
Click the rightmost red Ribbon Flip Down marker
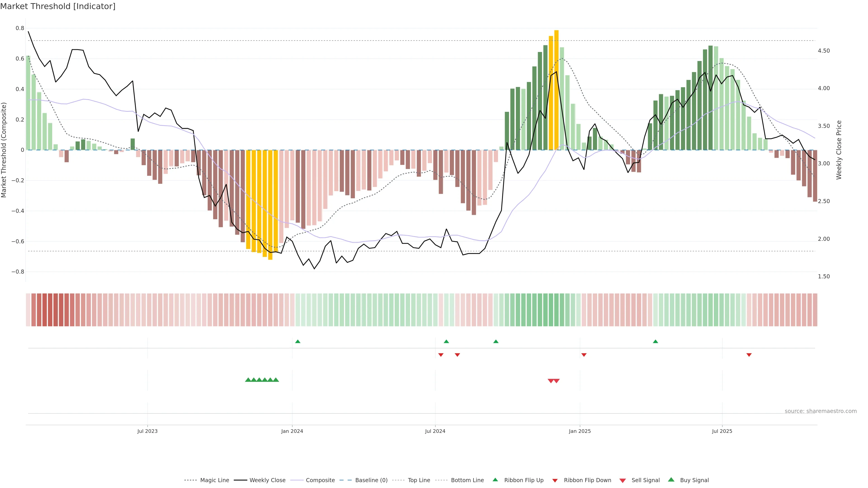[749, 355]
